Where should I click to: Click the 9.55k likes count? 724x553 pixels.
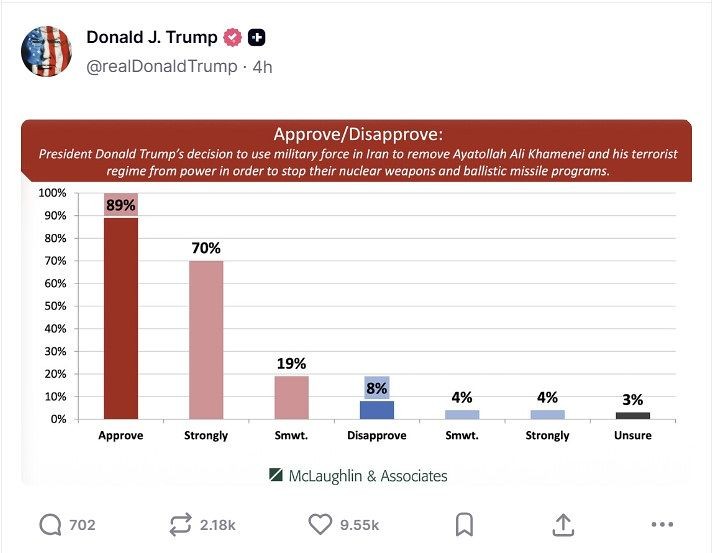point(360,525)
